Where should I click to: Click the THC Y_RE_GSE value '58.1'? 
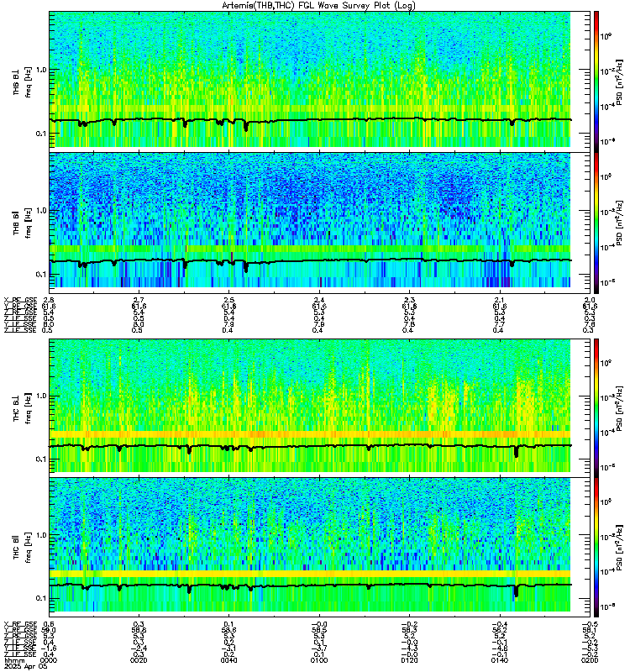(590, 631)
